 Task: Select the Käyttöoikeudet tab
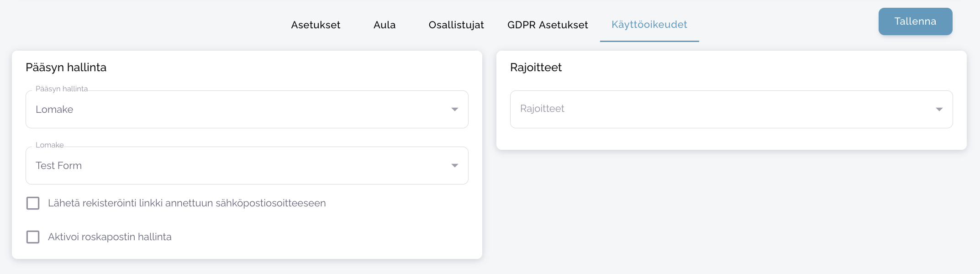(x=649, y=25)
